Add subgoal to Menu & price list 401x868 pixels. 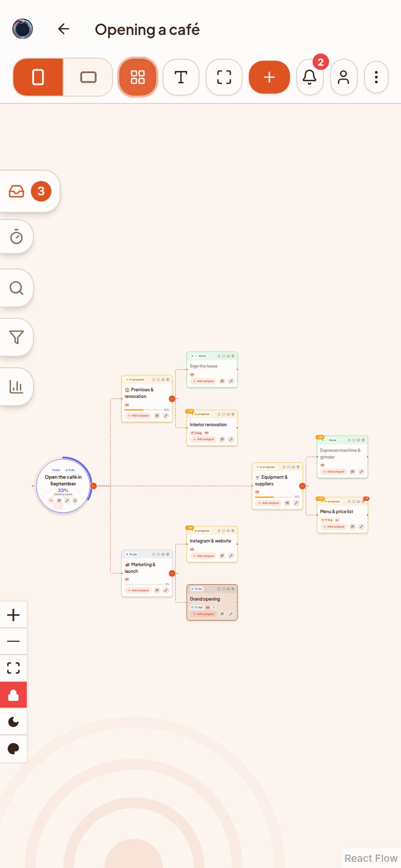click(x=334, y=527)
